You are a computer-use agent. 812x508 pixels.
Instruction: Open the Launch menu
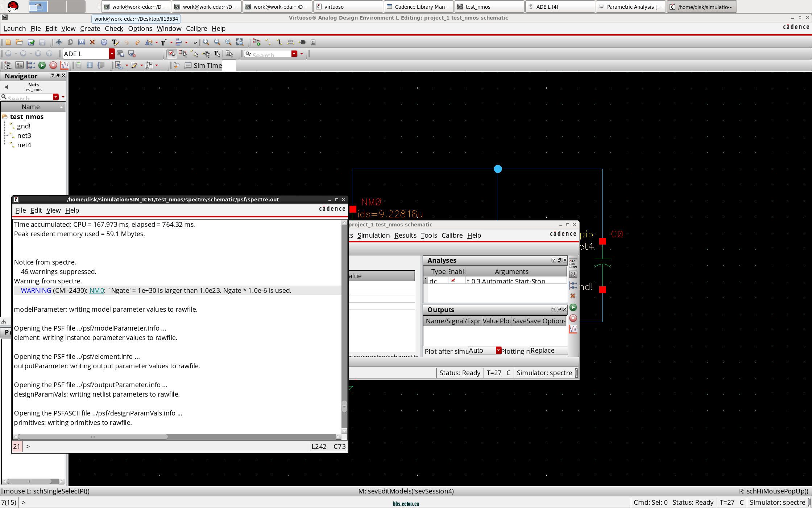[x=15, y=28]
